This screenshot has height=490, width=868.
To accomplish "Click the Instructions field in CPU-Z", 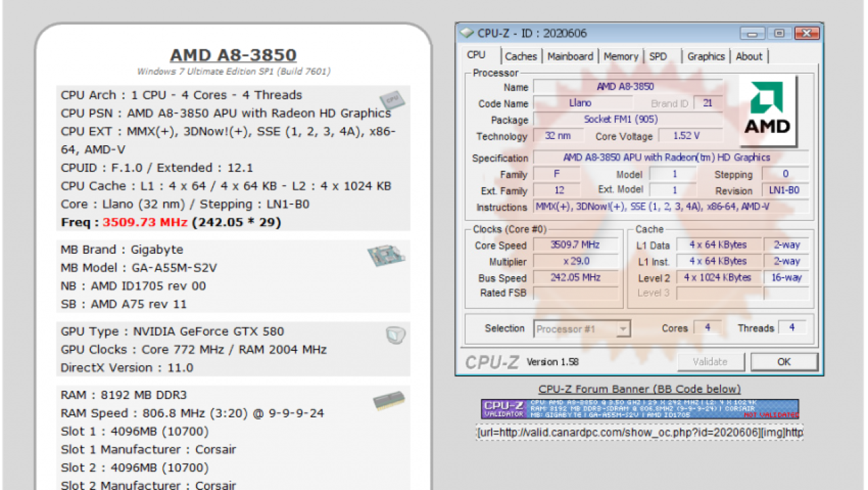I will tap(671, 207).
